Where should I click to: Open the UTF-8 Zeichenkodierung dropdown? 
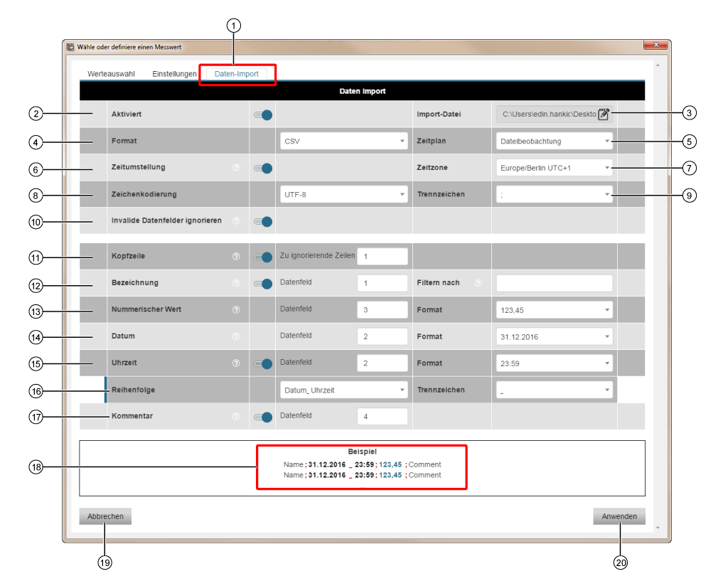click(x=344, y=194)
